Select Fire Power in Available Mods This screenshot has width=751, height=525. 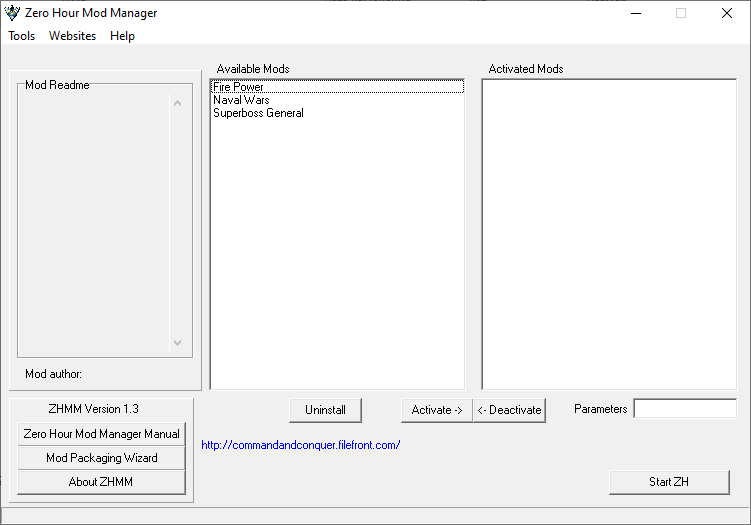(337, 87)
